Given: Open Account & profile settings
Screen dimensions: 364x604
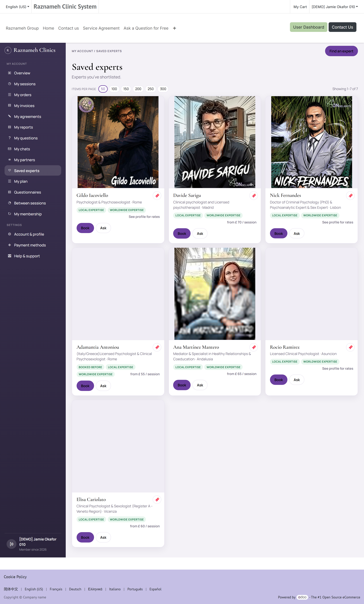Looking at the screenshot, I should click(33, 234).
